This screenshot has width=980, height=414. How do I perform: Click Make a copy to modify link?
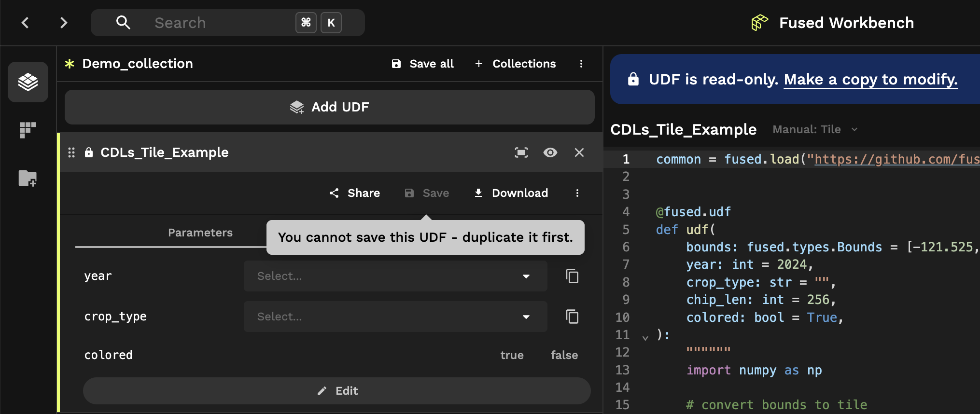[870, 79]
